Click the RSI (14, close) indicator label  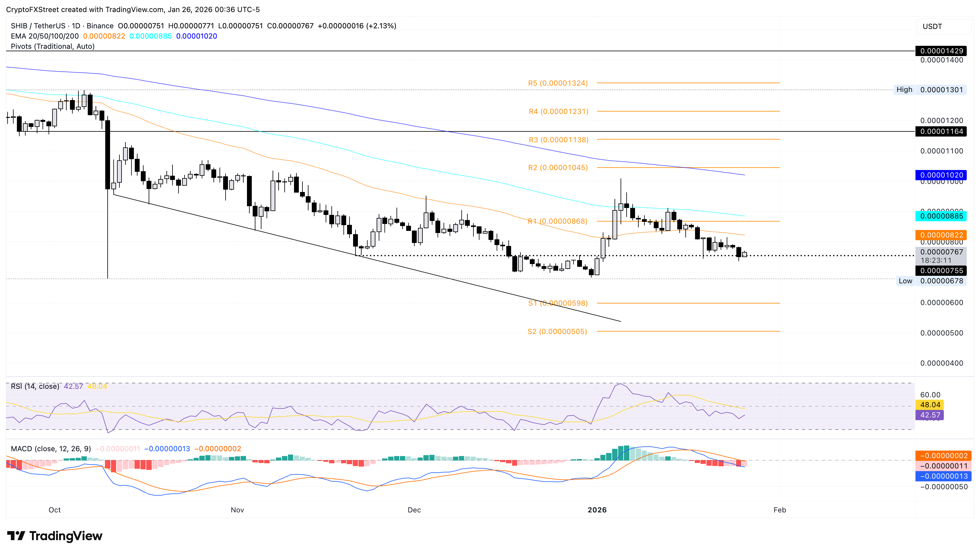(35, 386)
